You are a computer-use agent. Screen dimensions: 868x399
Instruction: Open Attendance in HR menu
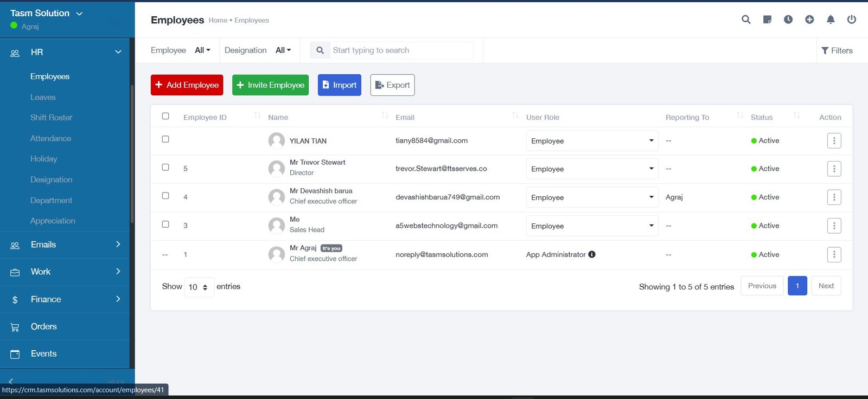click(x=50, y=139)
